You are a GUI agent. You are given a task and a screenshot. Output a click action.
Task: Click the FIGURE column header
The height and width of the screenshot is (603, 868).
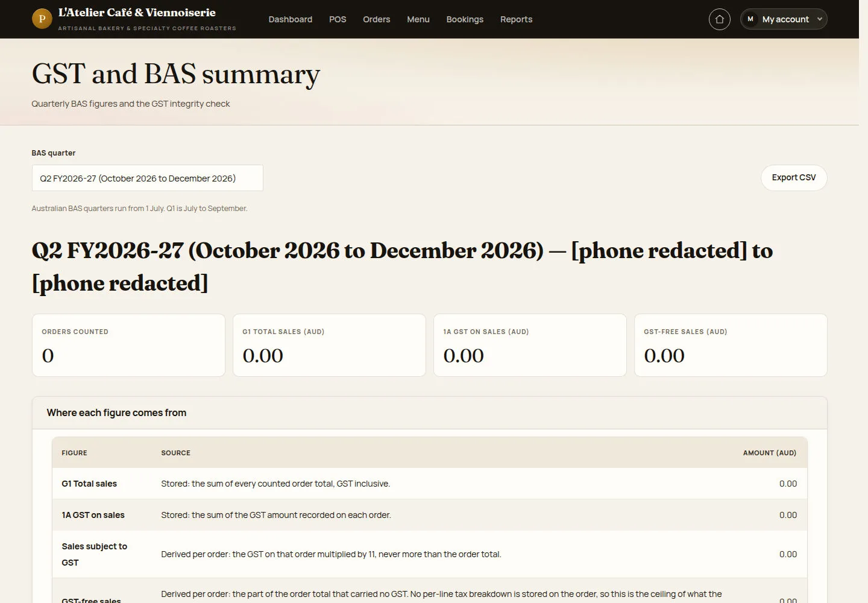point(74,453)
